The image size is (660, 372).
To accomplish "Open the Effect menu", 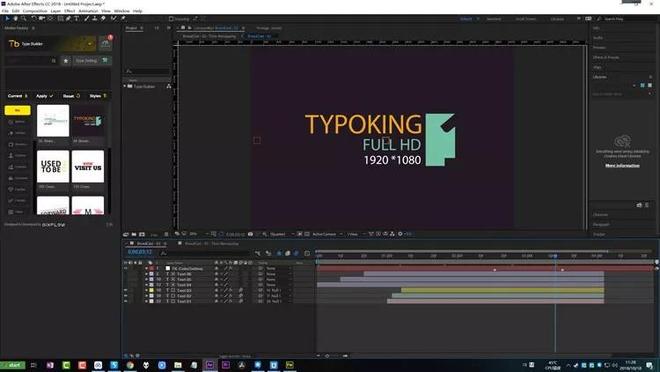I will click(x=69, y=11).
